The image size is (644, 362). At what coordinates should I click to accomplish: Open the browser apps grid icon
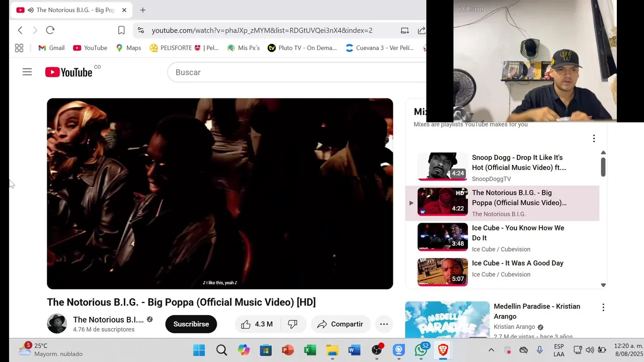tap(19, 48)
